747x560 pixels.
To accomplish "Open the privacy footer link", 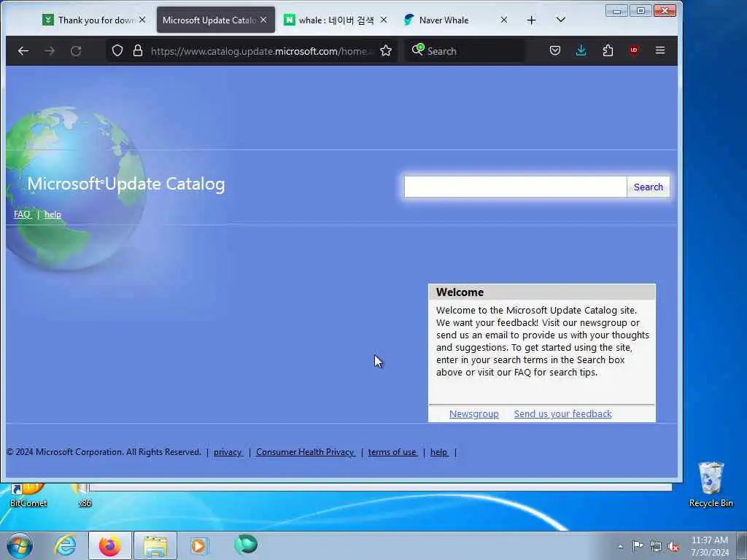I will click(x=228, y=452).
